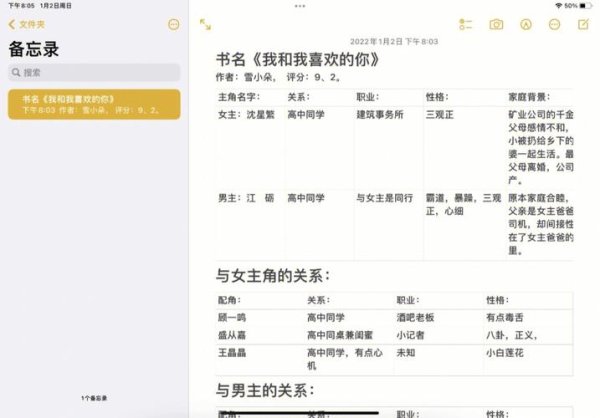Tap the cell 霸道，暴躁，三观正，心细
Screen dimensions: 600x418
pos(463,204)
